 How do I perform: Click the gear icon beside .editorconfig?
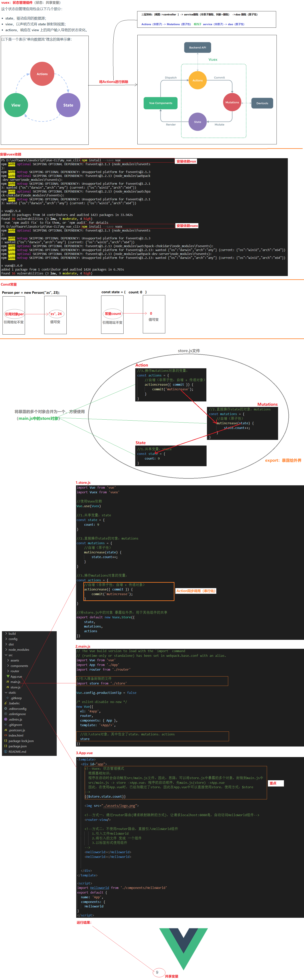tap(6, 709)
